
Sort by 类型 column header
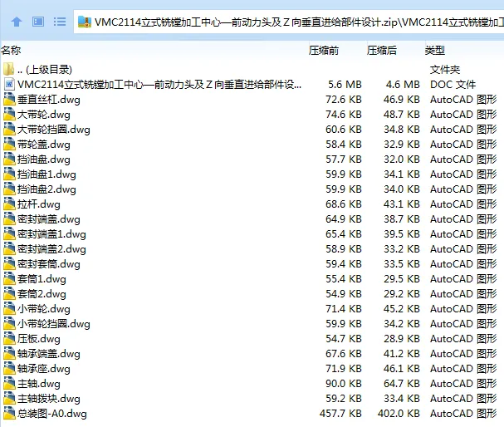[435, 50]
